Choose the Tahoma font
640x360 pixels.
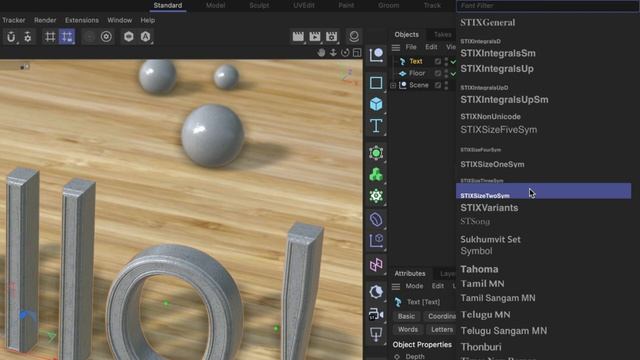click(479, 269)
